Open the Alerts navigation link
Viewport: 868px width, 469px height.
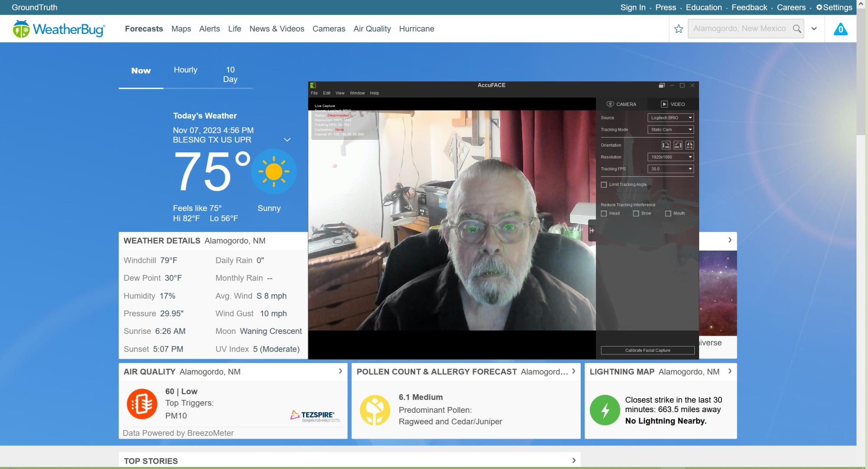click(210, 29)
